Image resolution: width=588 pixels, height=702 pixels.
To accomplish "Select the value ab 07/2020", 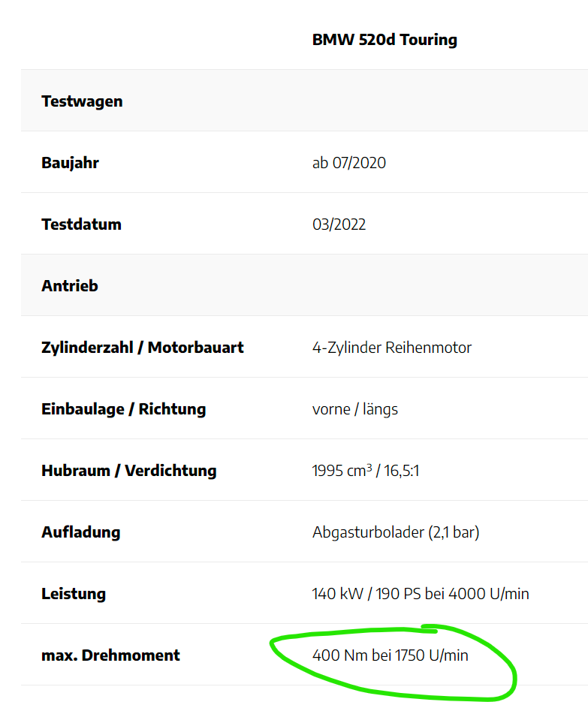I will pyautogui.click(x=349, y=163).
